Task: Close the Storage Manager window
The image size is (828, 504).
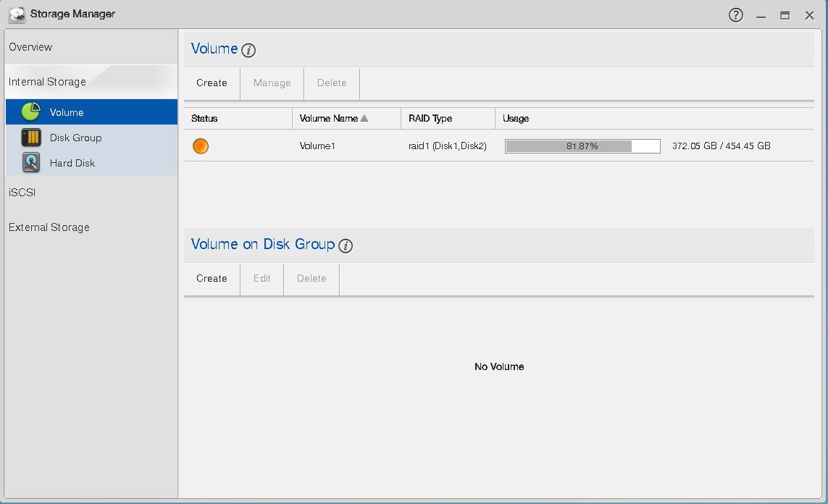Action: [809, 15]
